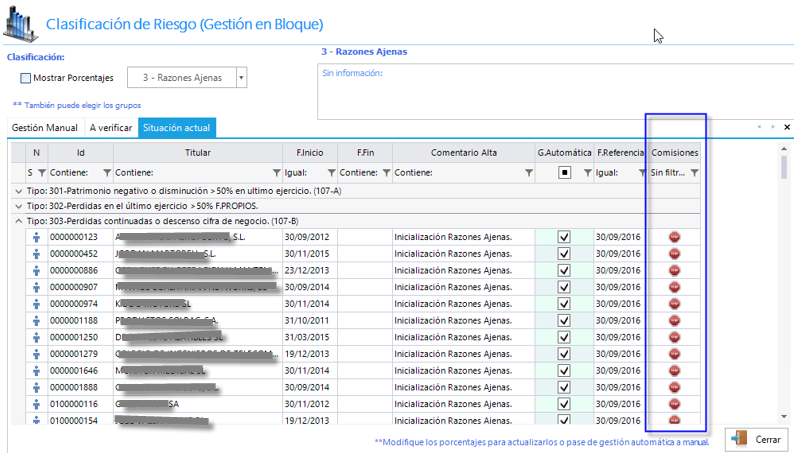The width and height of the screenshot is (800, 453).
Task: Open the F.Referencia column filter dropdown
Action: coord(642,173)
